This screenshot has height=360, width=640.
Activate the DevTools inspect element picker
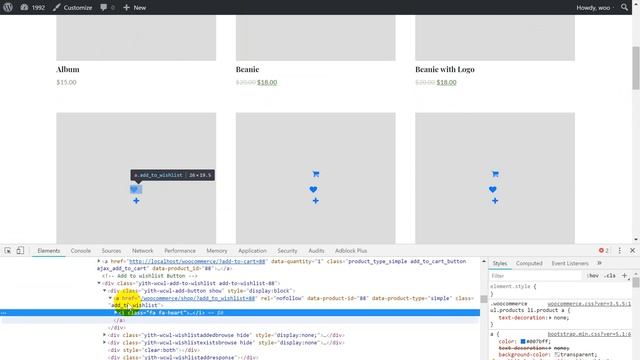[x=8, y=251]
